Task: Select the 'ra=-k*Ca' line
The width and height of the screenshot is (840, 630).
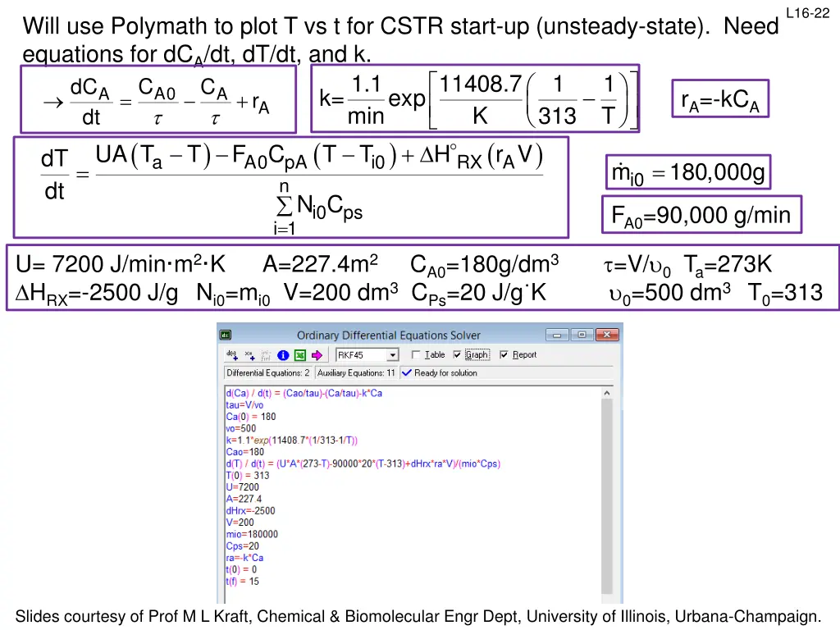Action: click(x=244, y=558)
